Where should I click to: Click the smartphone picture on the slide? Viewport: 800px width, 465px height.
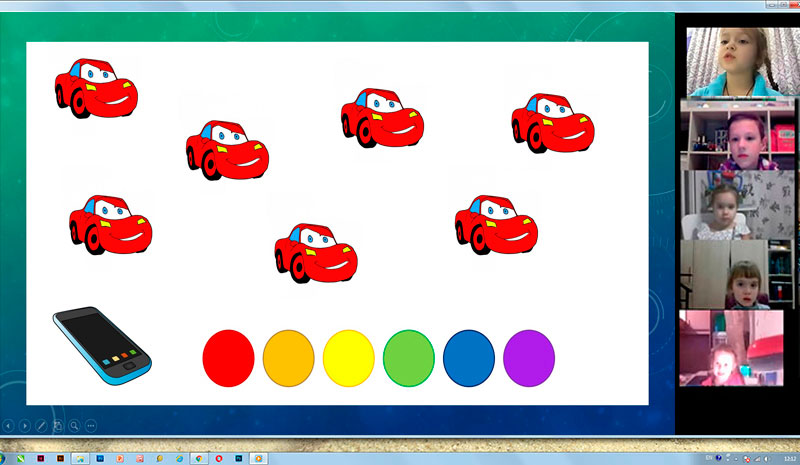pyautogui.click(x=102, y=346)
